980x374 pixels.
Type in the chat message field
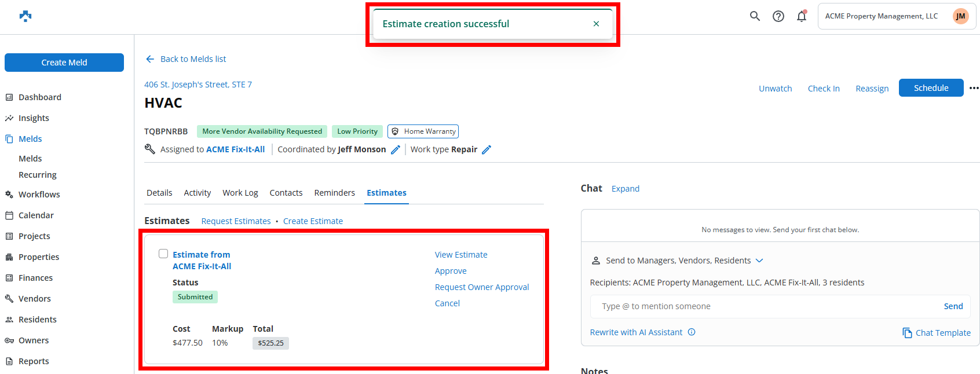(765, 306)
